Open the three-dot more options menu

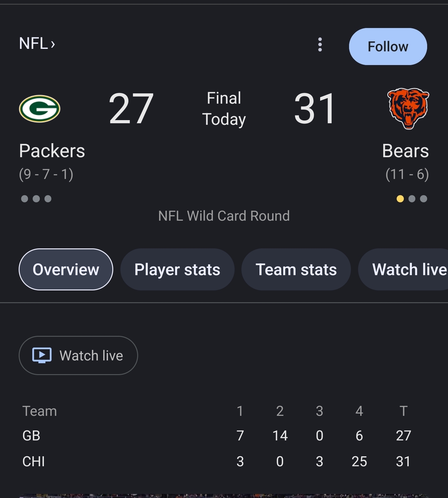[x=320, y=45]
